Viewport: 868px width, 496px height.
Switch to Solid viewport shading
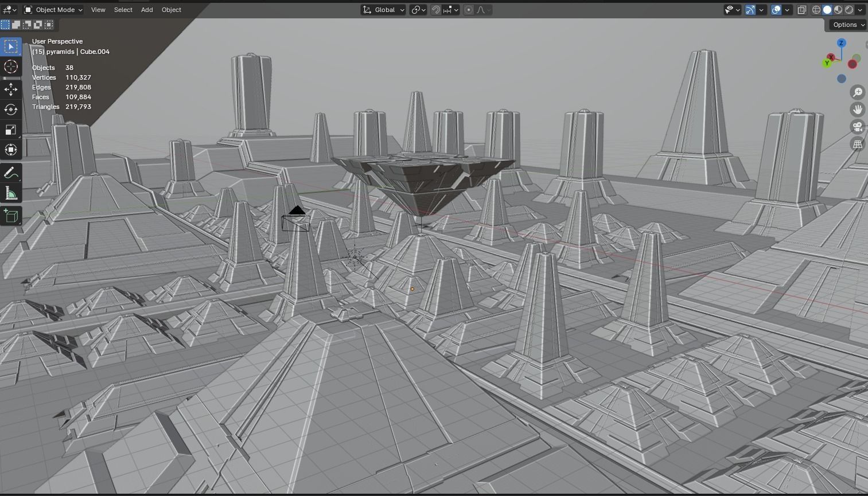tap(827, 10)
